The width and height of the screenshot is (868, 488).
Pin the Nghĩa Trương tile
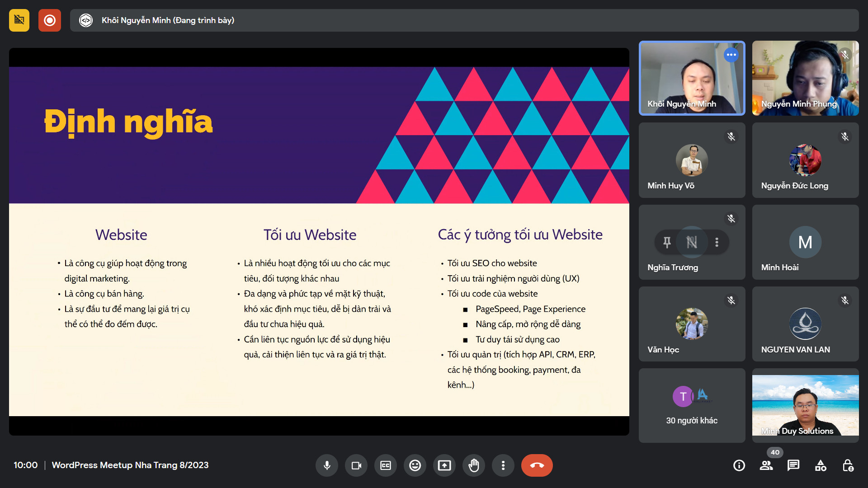(x=667, y=242)
